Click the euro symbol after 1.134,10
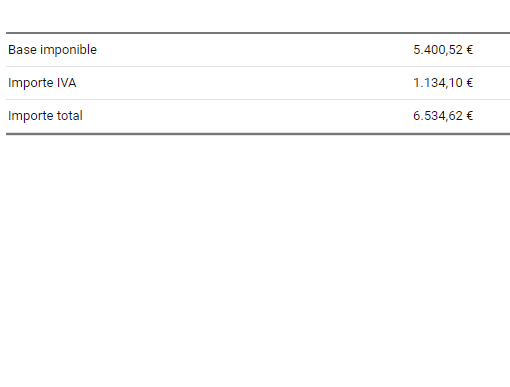Screen dimensions: 510x387 [469, 83]
